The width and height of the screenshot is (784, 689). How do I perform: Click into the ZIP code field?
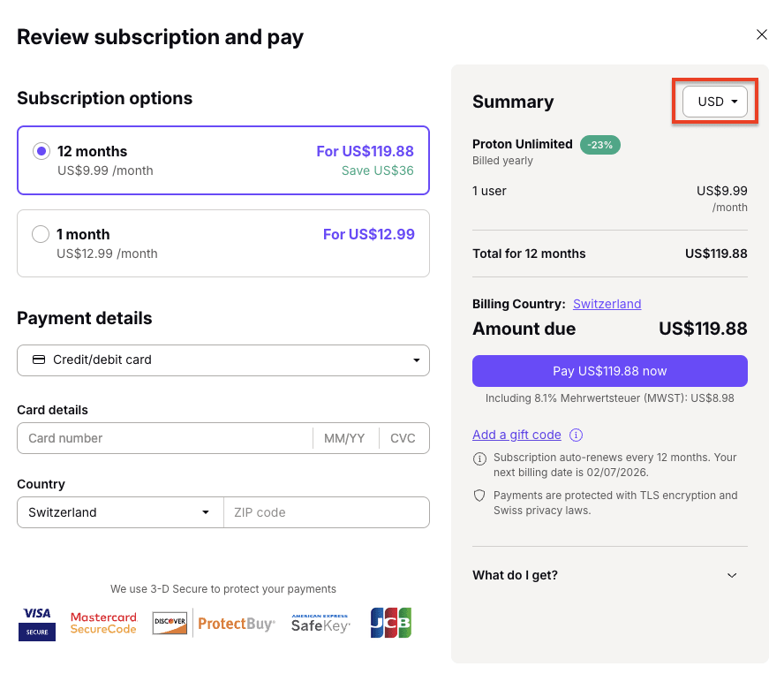pyautogui.click(x=327, y=512)
